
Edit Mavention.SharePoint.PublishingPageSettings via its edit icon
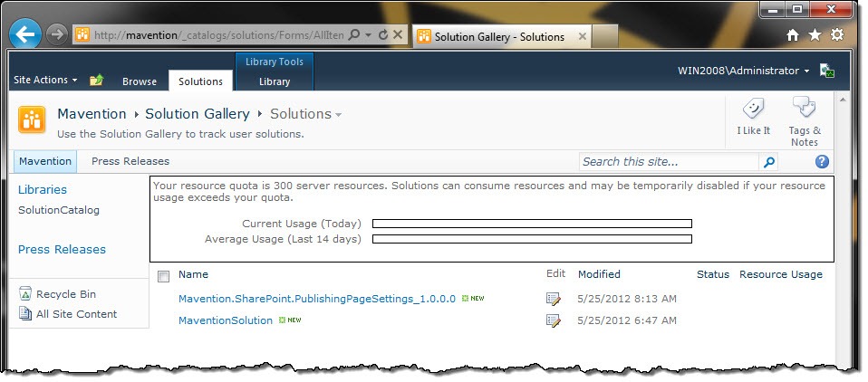[553, 299]
